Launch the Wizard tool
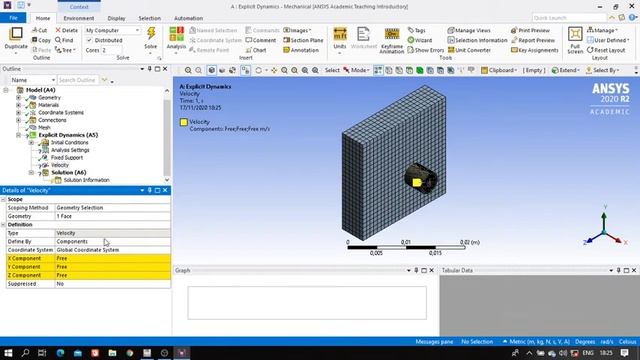 point(420,40)
